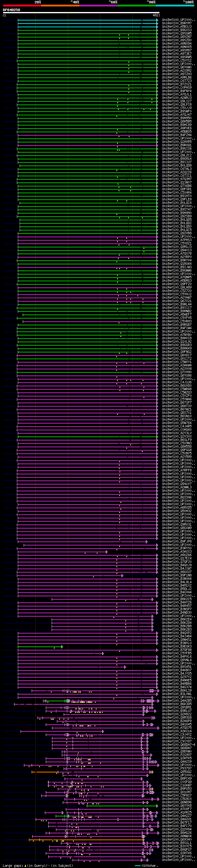This screenshot has height=868, width=197.
Task: Click the cyan alignment bar for B9RYM7
Action: [88, 23]
